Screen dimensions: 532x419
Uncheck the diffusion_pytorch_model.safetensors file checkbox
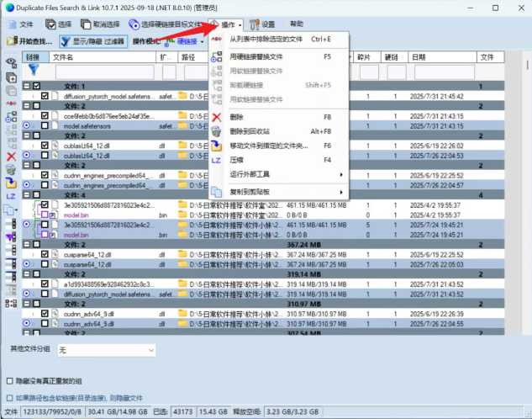45,96
